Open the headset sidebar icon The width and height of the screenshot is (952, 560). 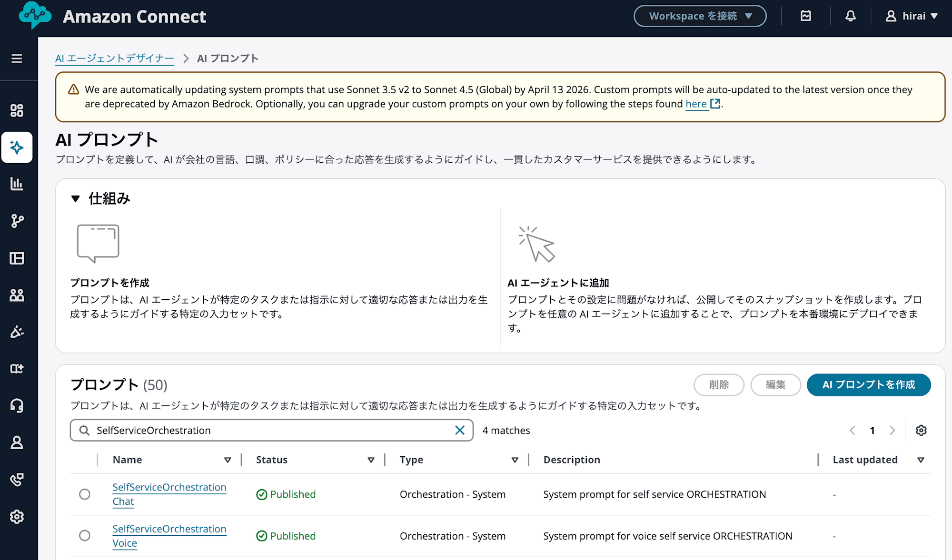coord(17,405)
